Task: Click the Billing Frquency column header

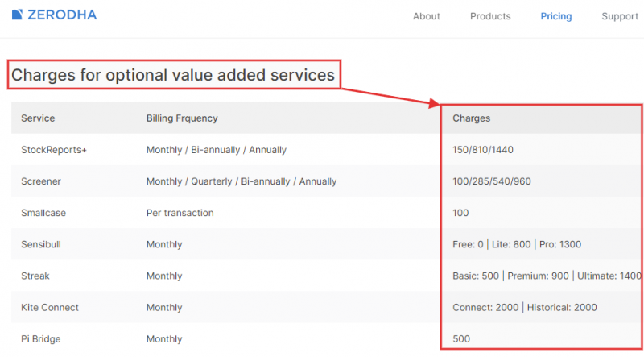Action: pyautogui.click(x=182, y=118)
